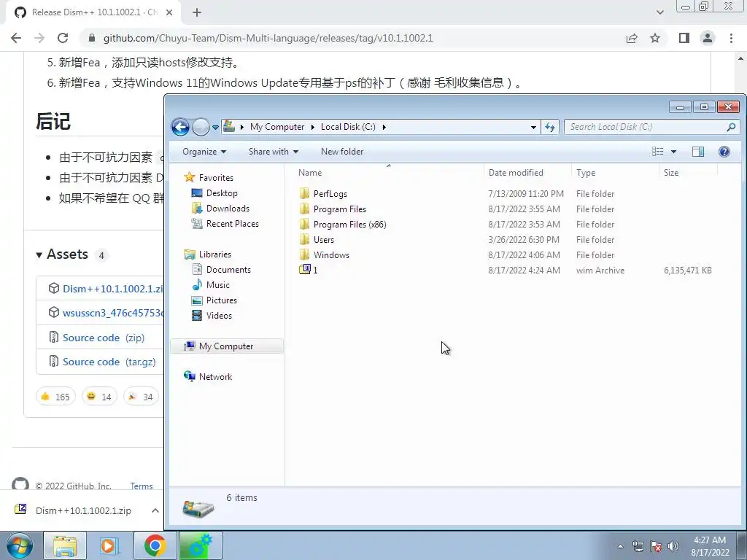Screen dimensions: 747x560
Task: Open a new Chrome tab
Action: point(197,12)
